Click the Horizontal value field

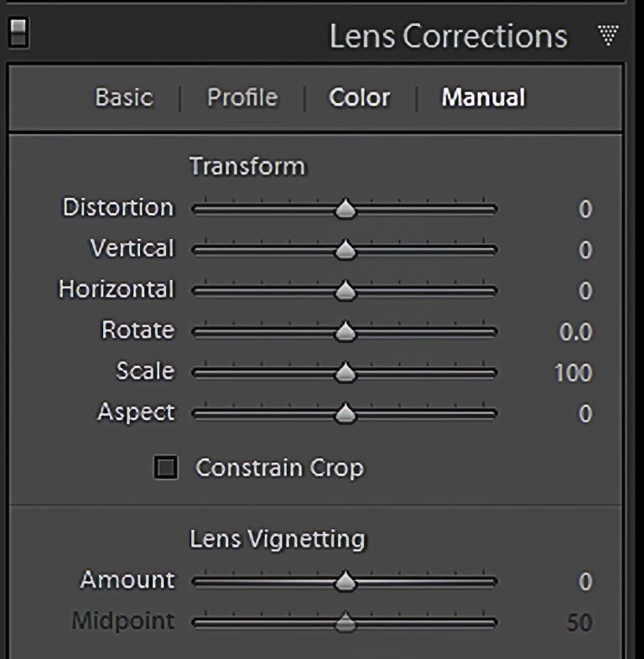(585, 290)
